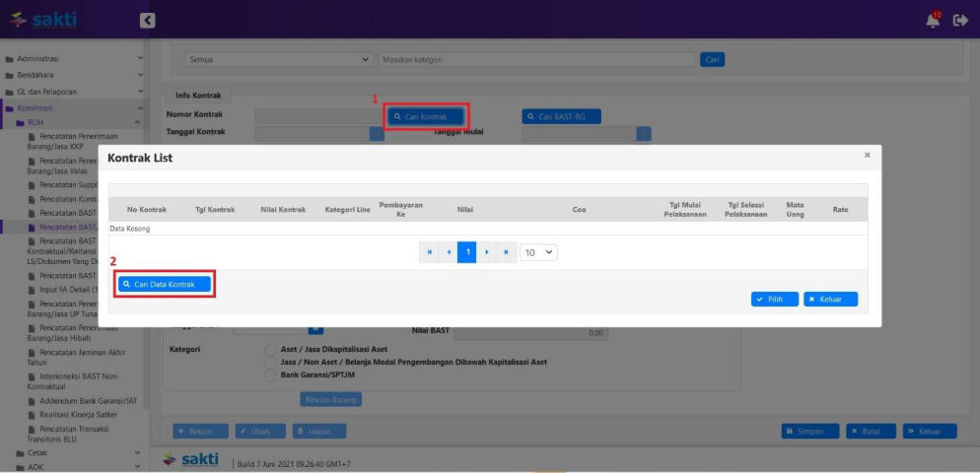
Task: Select Aset / Jasa Dikapitalisasi Aset radio
Action: pyautogui.click(x=271, y=350)
